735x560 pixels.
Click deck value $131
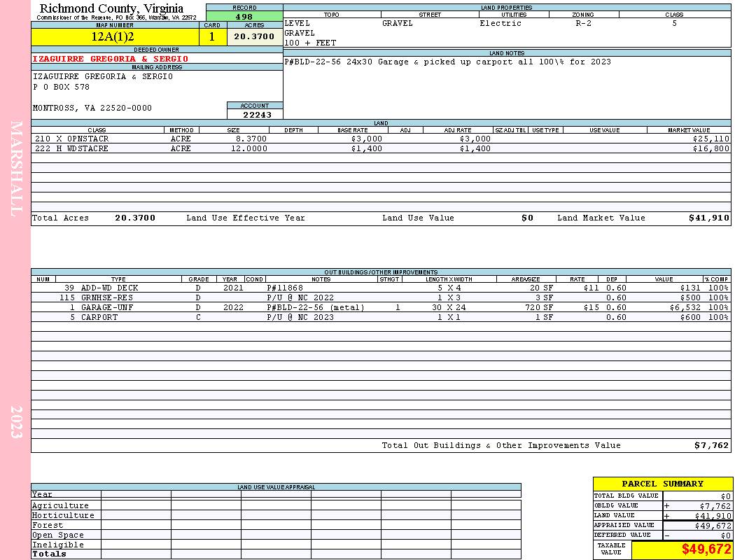(x=690, y=288)
